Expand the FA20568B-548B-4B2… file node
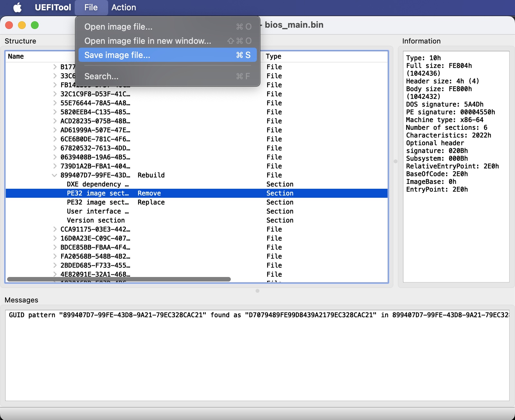Viewport: 515px width, 420px height. (55, 256)
